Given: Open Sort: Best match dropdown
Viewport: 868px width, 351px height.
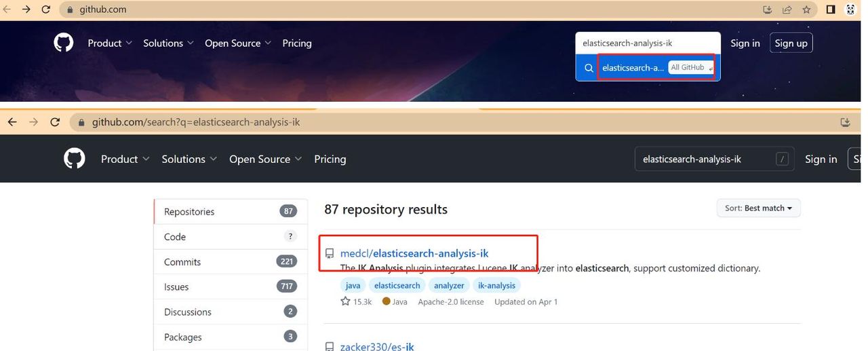Looking at the screenshot, I should click(x=759, y=208).
